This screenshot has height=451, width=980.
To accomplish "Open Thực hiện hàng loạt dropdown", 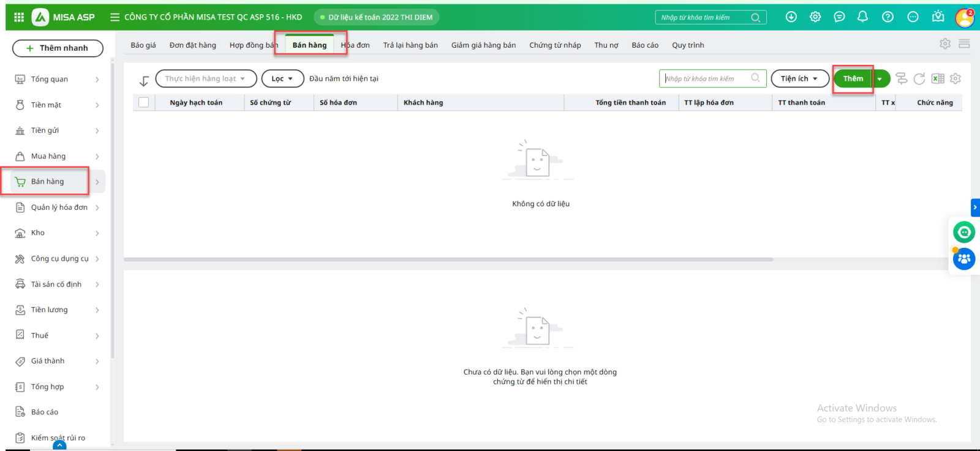I will tap(206, 78).
